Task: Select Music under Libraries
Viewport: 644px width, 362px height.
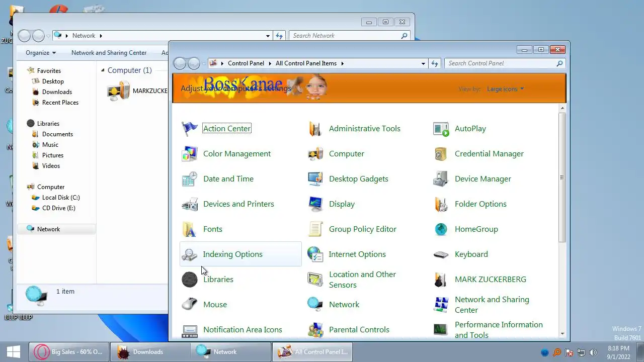Action: click(50, 145)
